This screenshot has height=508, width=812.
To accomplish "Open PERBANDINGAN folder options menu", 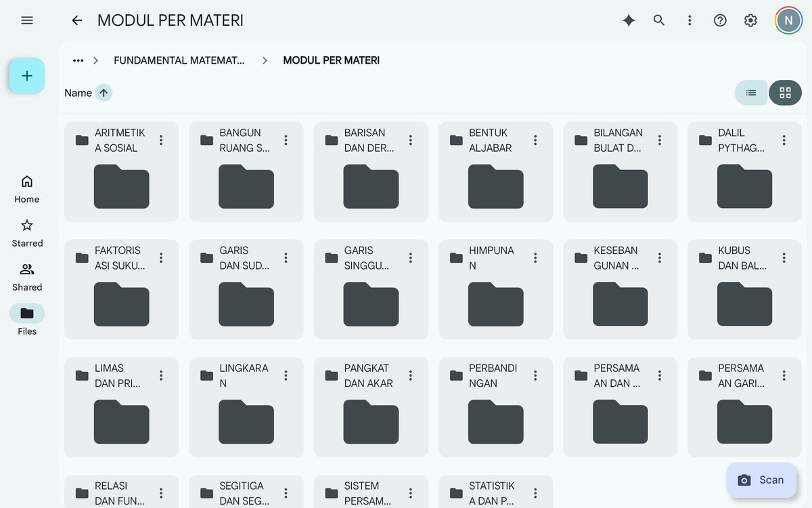I will pos(535,376).
